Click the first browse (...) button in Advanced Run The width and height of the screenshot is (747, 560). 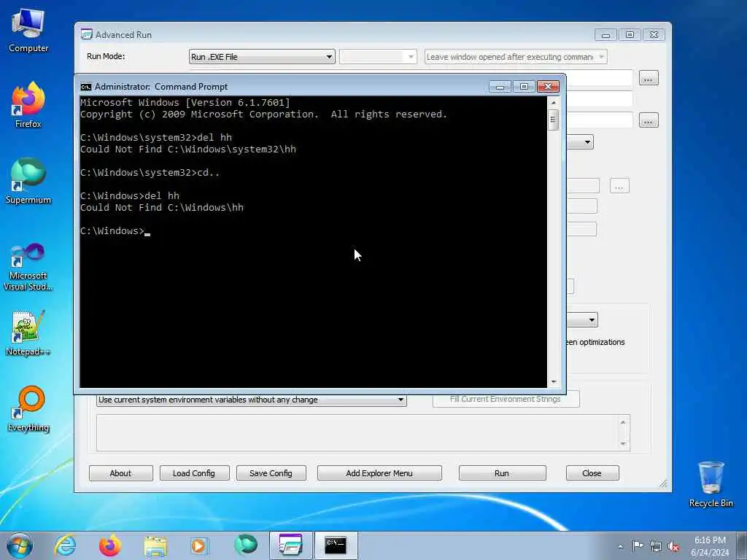[649, 78]
